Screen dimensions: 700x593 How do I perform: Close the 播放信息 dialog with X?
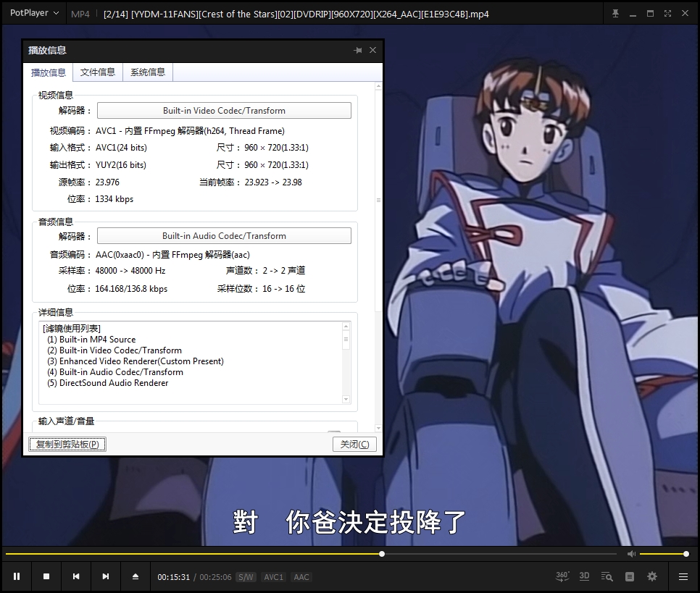(372, 50)
